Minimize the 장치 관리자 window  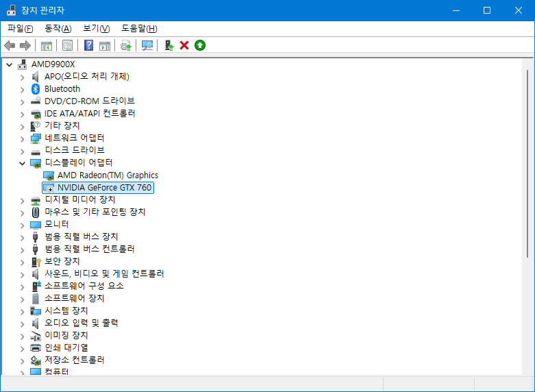click(456, 10)
